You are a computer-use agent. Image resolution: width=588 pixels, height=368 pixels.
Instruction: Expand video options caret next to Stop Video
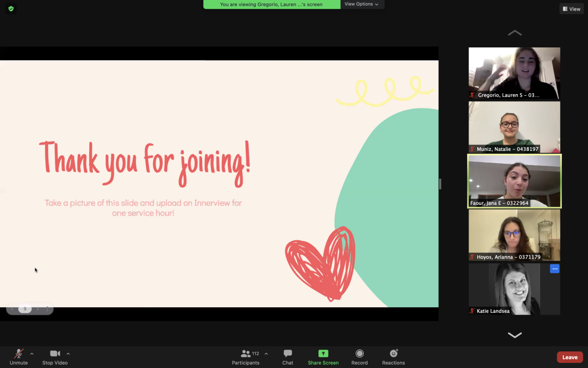click(68, 354)
